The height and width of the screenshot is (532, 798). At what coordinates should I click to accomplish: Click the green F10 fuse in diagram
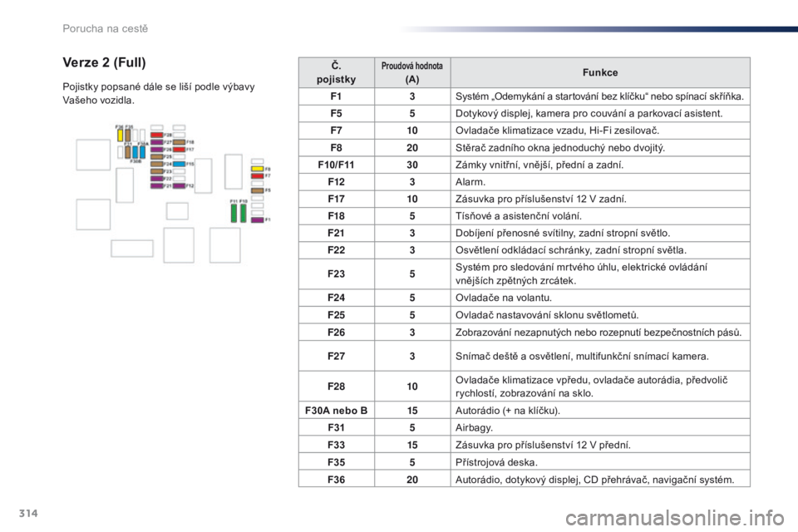(244, 214)
